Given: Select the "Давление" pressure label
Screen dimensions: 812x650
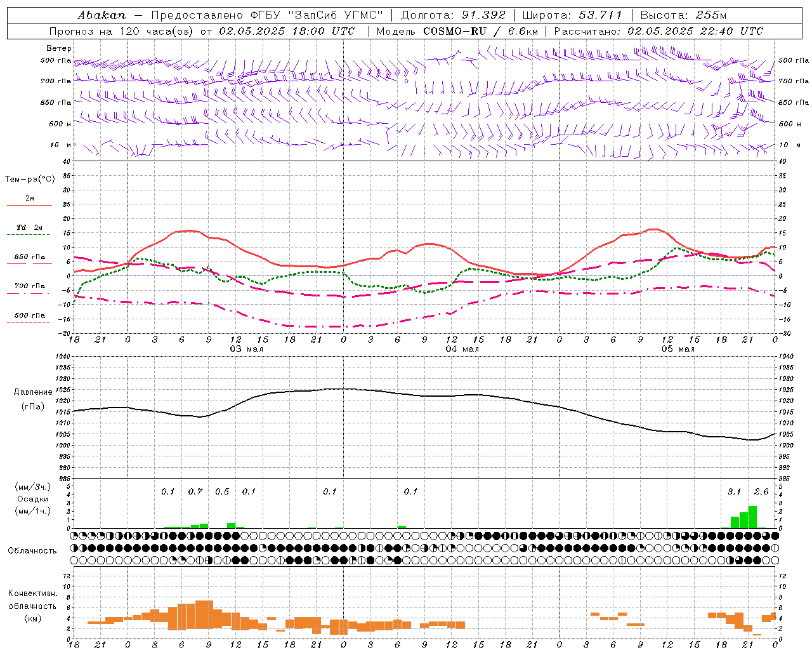Looking at the screenshot, I should (x=33, y=392).
